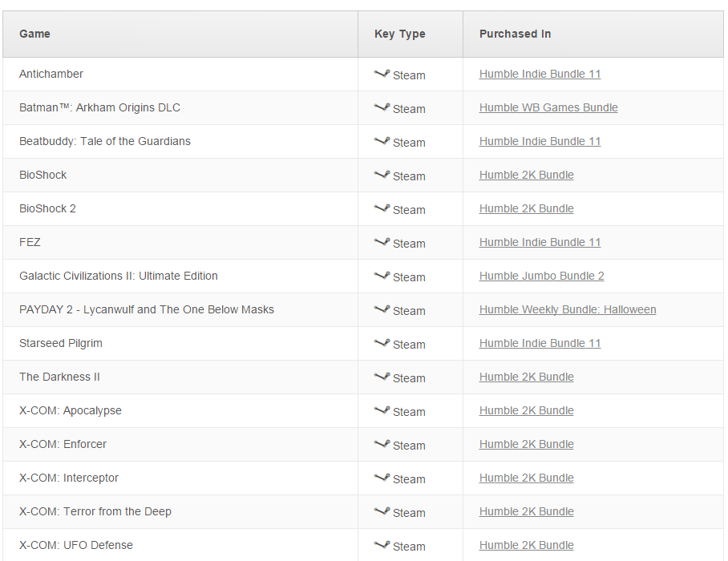728x561 pixels.
Task: Open Humble 2K Bundle link for X-COM: Apocalypse
Action: 527,410
